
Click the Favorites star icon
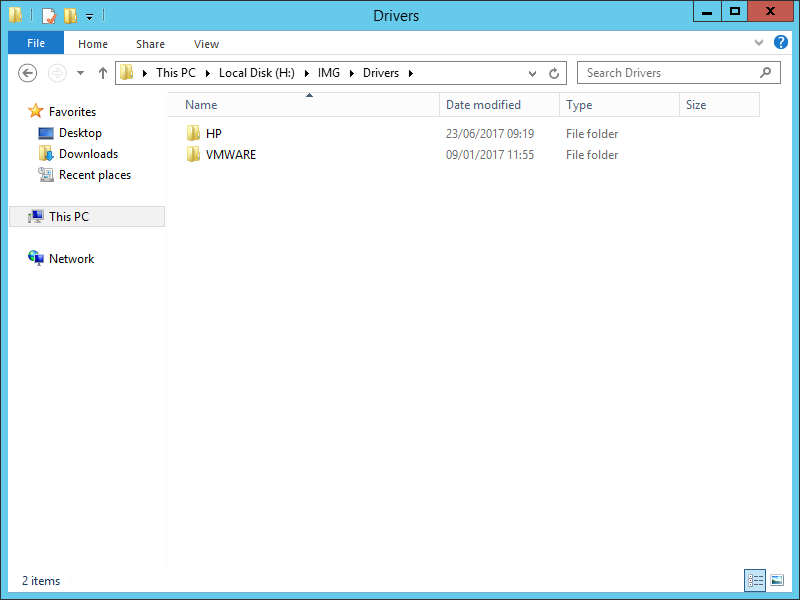(36, 111)
